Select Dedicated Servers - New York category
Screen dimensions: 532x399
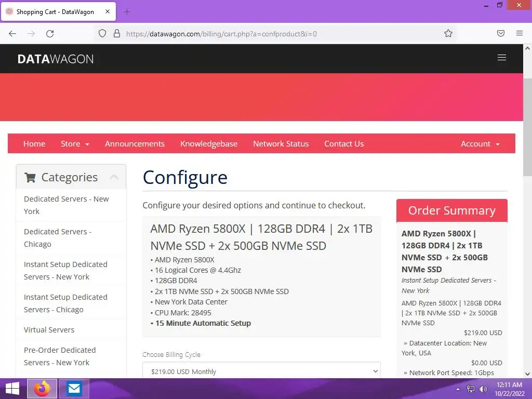[71, 205]
